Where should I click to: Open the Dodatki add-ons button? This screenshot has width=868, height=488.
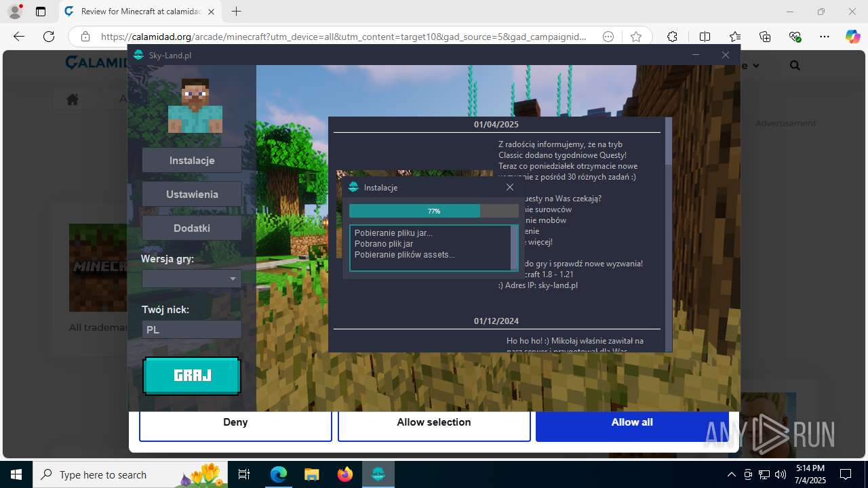(x=192, y=228)
